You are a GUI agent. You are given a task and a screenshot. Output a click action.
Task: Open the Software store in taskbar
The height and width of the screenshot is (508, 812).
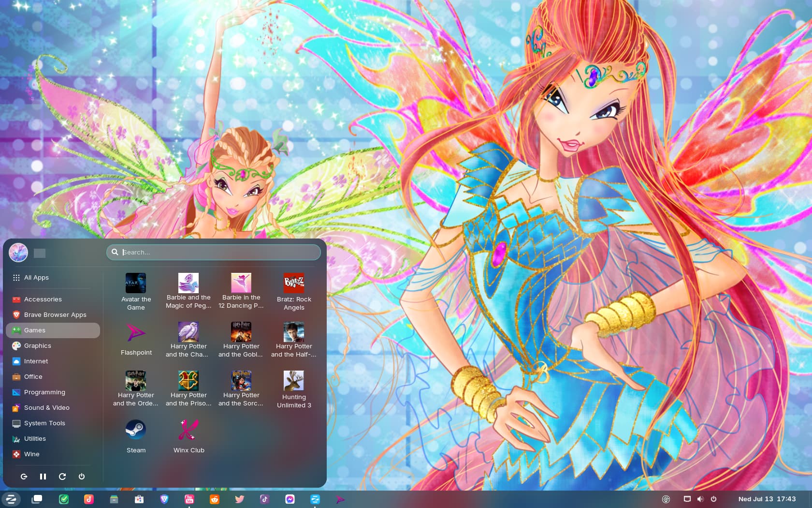tap(139, 499)
